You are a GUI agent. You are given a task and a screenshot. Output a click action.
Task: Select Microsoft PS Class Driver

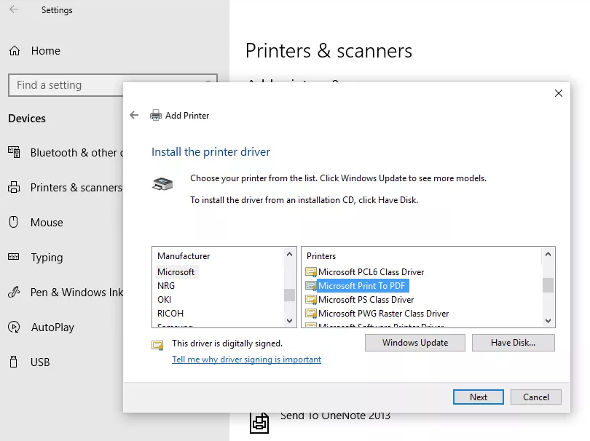pyautogui.click(x=366, y=300)
